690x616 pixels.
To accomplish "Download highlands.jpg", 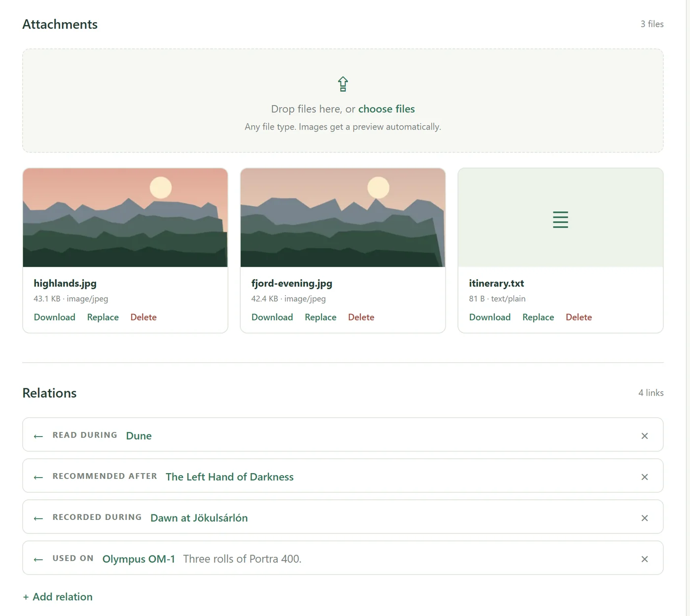I will pyautogui.click(x=55, y=317).
